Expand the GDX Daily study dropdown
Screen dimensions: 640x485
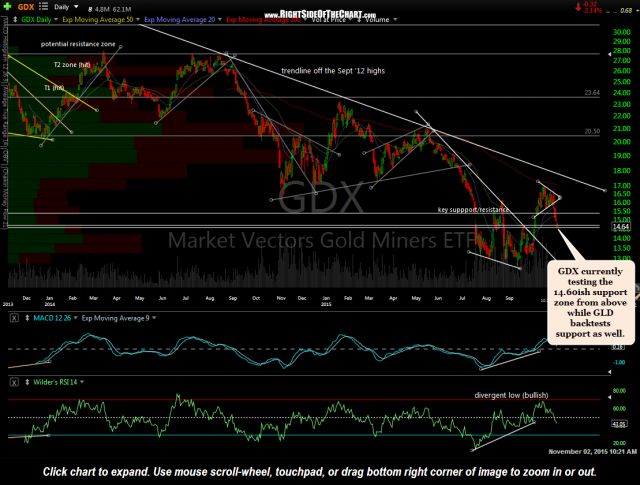coord(55,20)
